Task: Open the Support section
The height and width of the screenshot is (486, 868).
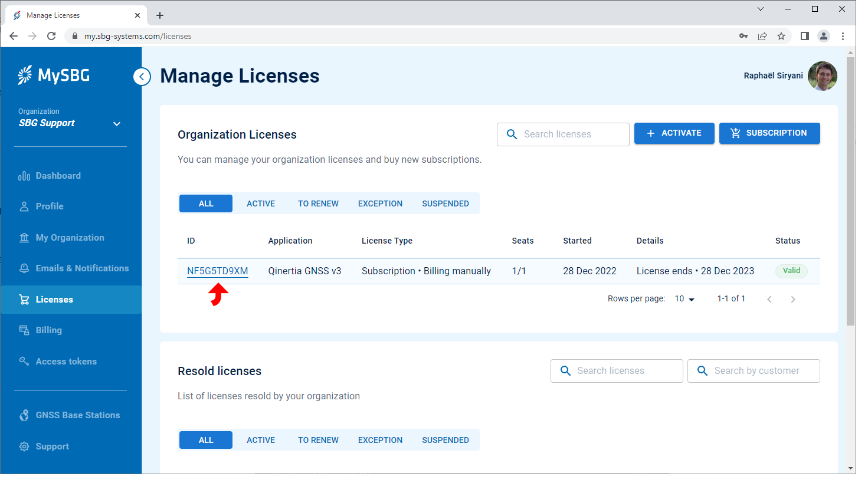Action: pos(52,446)
